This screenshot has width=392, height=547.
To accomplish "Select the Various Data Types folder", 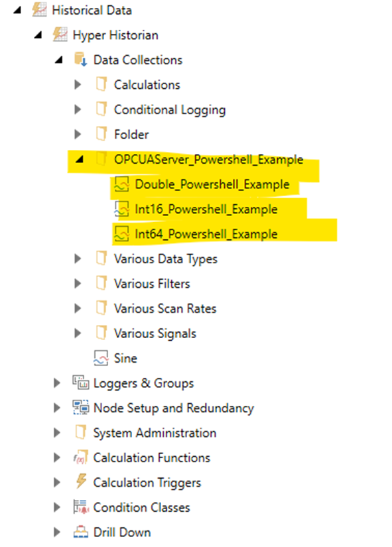I will 165,259.
